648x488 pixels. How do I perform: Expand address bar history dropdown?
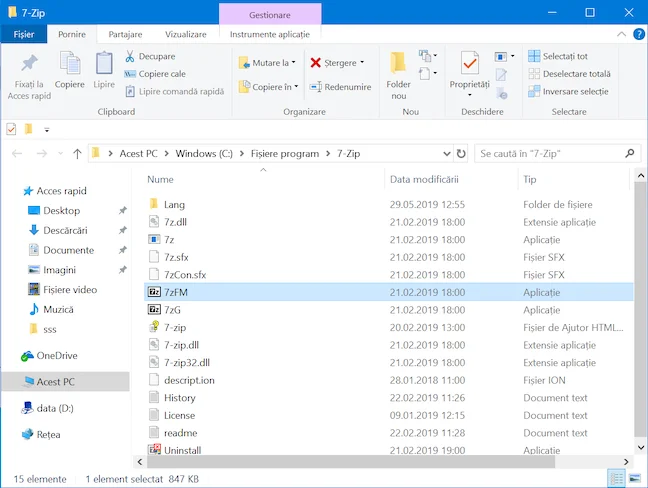point(447,154)
